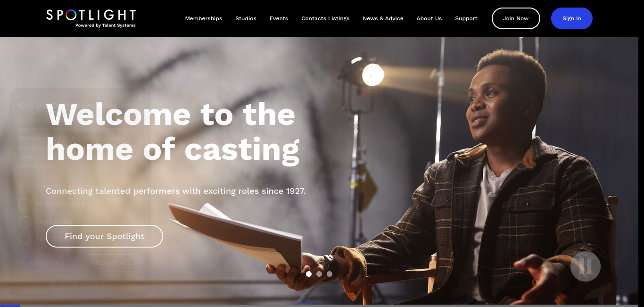644x307 pixels.
Task: Click the Join Now button
Action: (516, 18)
